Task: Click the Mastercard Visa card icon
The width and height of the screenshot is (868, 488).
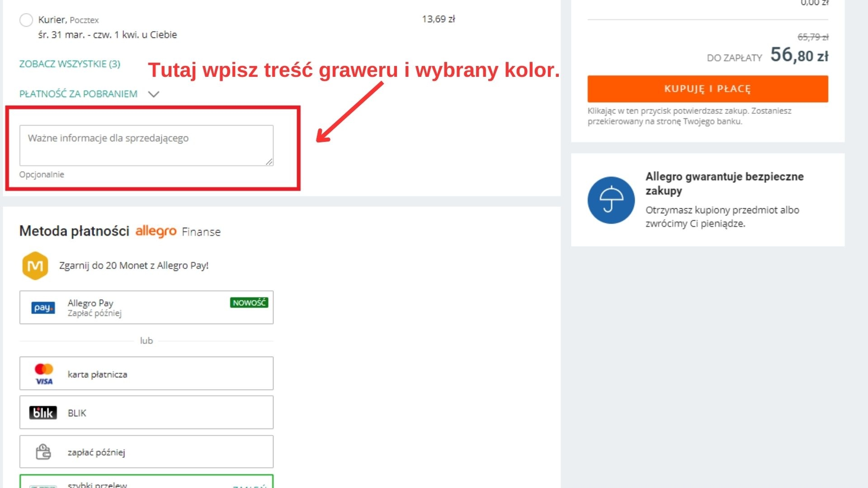Action: point(44,374)
